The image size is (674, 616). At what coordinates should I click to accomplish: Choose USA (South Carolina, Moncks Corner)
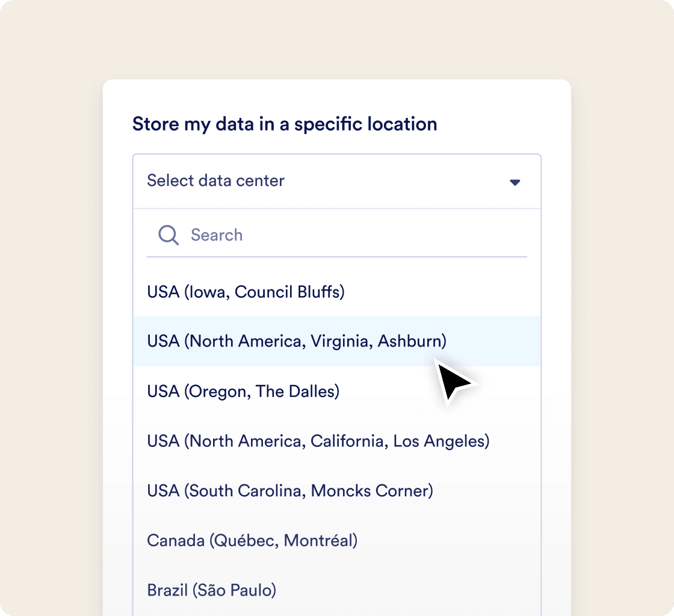pos(336,490)
